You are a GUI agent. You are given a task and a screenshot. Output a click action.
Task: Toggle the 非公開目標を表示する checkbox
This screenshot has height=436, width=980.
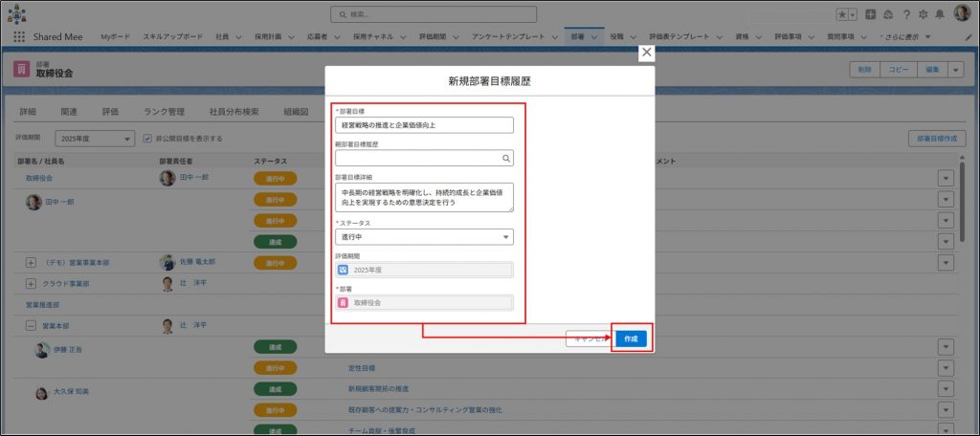pyautogui.click(x=146, y=139)
